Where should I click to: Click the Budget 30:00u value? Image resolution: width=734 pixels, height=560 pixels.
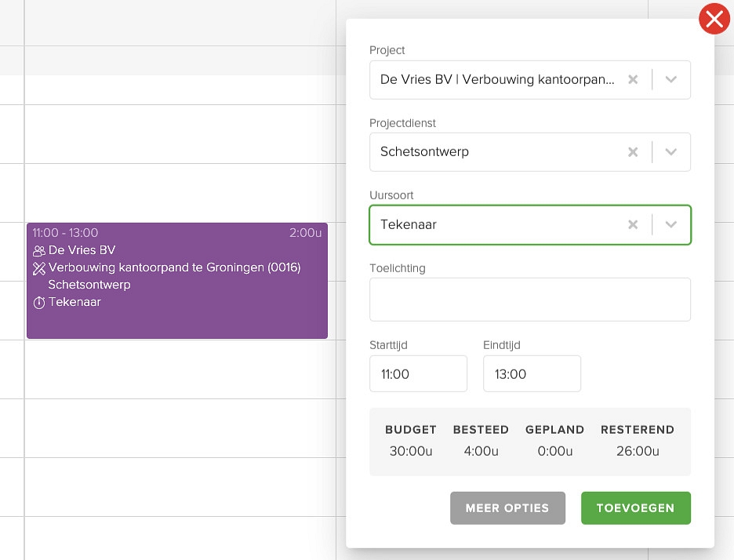pyautogui.click(x=410, y=451)
